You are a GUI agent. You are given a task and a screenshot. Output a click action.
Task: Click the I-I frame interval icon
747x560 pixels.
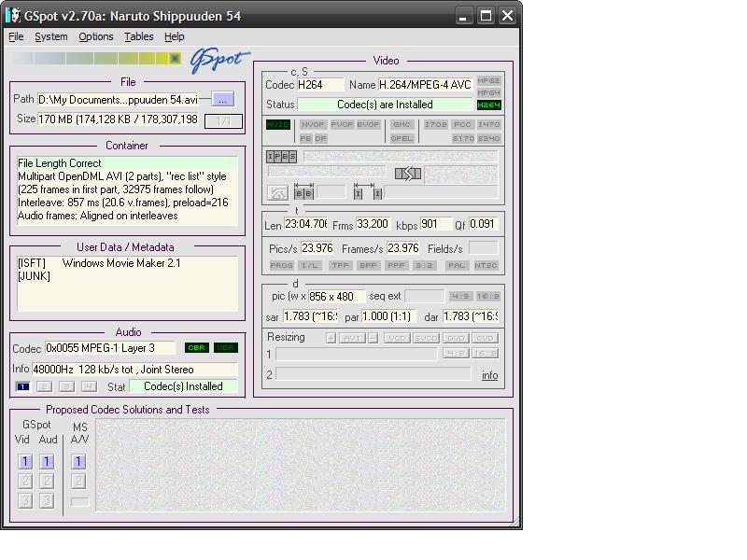coord(368,191)
